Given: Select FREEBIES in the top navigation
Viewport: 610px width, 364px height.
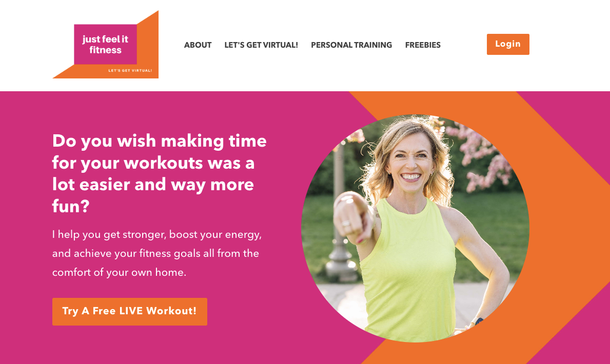Looking at the screenshot, I should pos(423,45).
